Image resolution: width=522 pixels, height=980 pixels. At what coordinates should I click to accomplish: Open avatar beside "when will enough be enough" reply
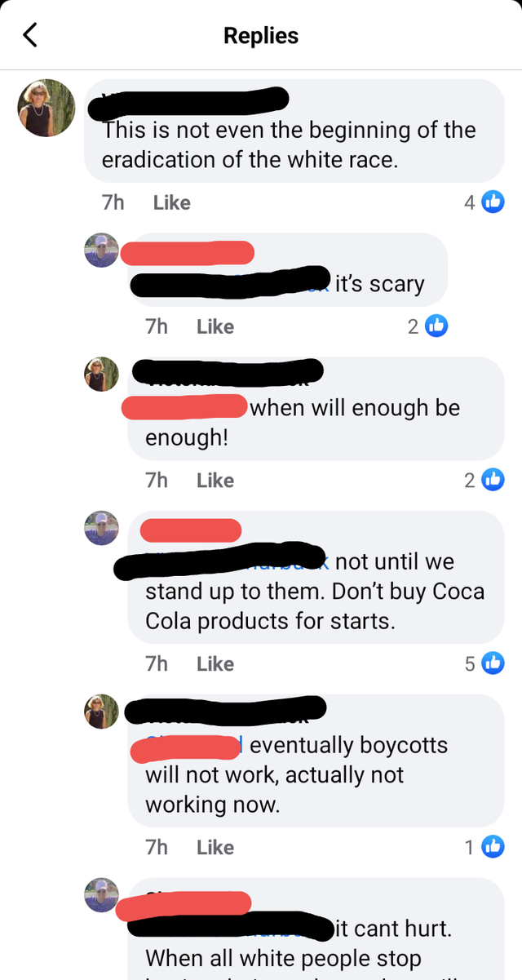pyautogui.click(x=102, y=374)
